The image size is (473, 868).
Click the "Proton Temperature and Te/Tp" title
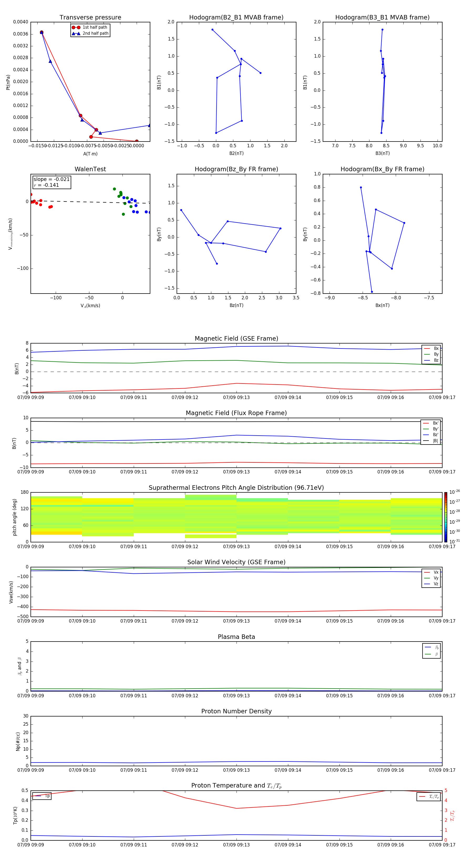pos(236,786)
